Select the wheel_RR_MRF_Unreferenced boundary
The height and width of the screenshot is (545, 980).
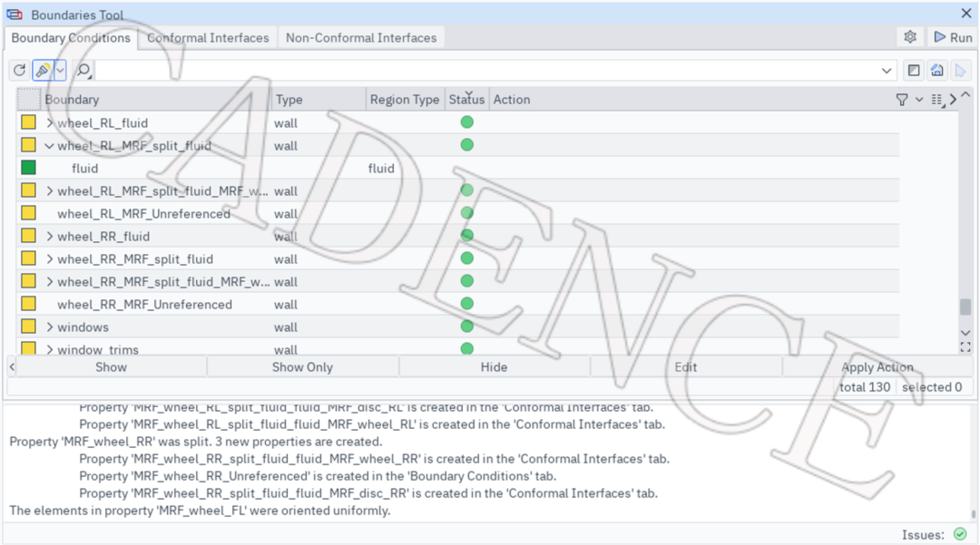click(x=144, y=304)
